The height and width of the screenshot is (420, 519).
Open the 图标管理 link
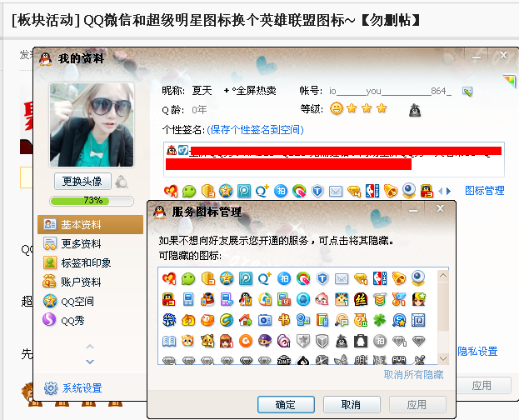[x=485, y=191]
